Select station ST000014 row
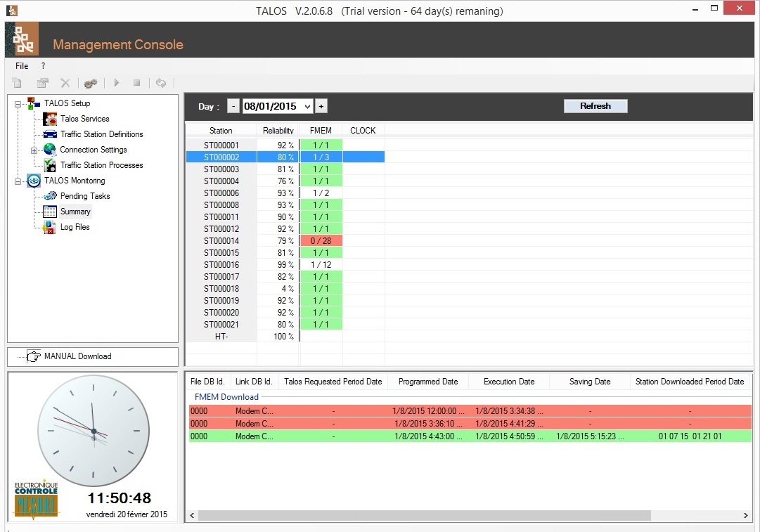 coord(285,241)
